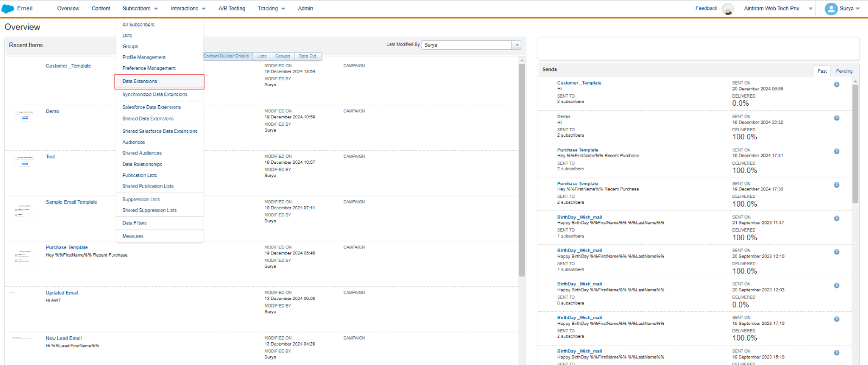Image resolution: width=868 pixels, height=365 pixels.
Task: Click the Sample Email Template thumbnail
Action: pyautogui.click(x=25, y=211)
